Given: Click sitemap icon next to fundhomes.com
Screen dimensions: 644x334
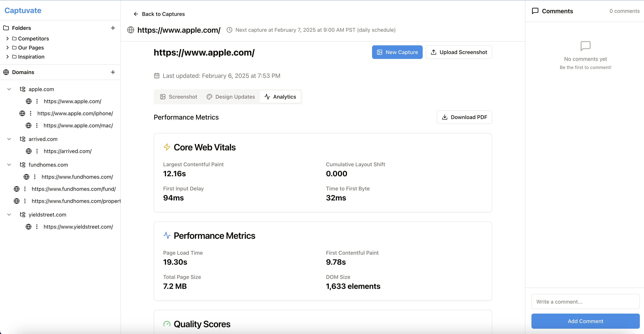Looking at the screenshot, I should coord(22,165).
